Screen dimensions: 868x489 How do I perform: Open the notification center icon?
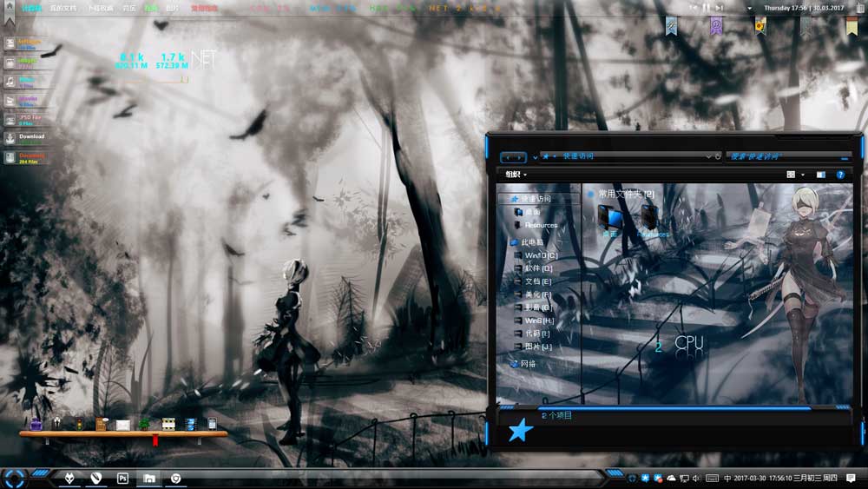(x=851, y=478)
